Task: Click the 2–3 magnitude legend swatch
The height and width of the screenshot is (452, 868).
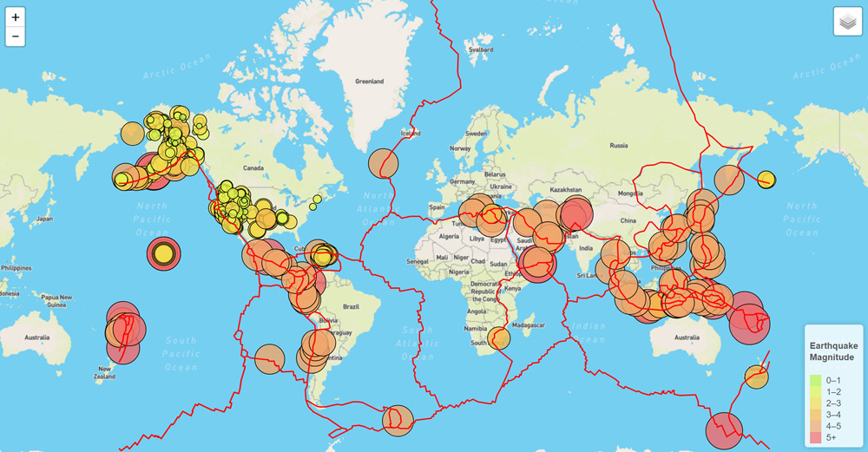Action: (816, 403)
